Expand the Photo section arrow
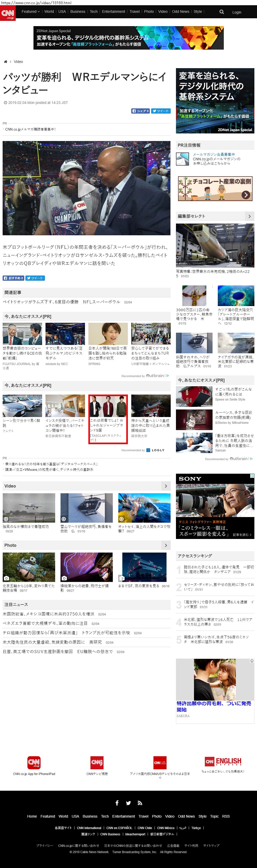The image size is (257, 868). coord(165,545)
